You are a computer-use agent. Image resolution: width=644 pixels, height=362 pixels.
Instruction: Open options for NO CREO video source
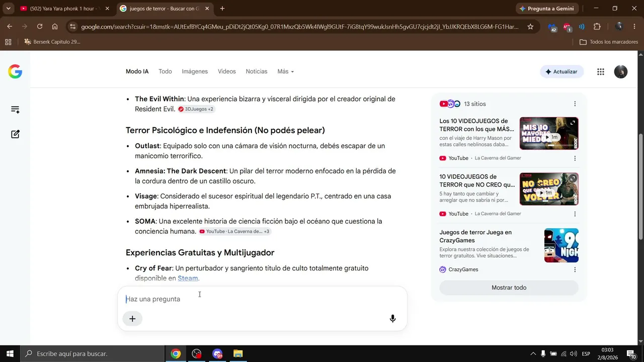[x=575, y=214]
